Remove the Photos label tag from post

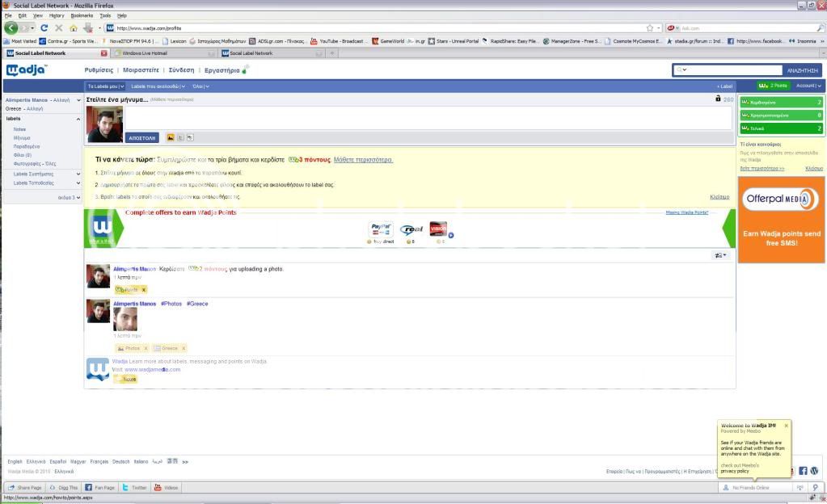click(x=146, y=348)
